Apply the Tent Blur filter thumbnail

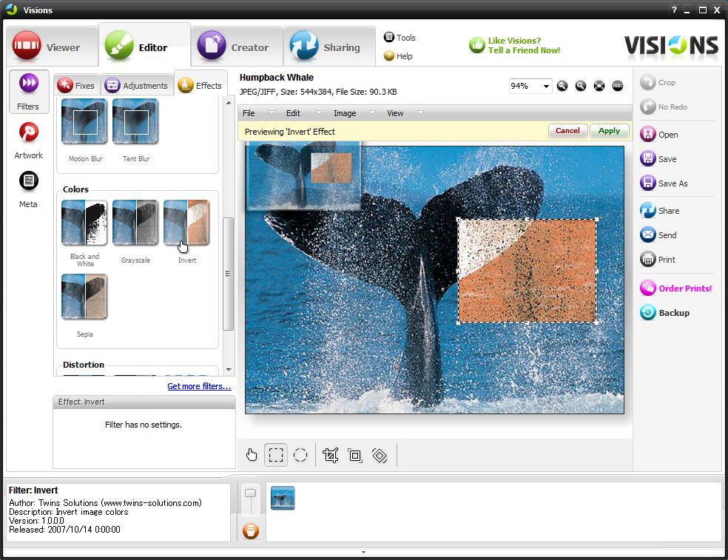(x=135, y=121)
